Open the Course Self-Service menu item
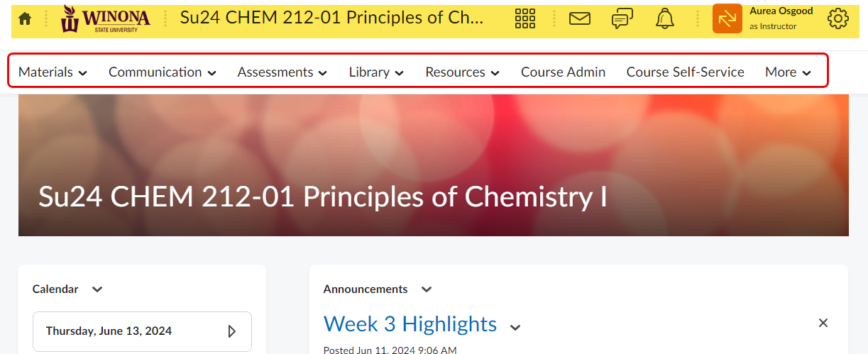 (685, 72)
